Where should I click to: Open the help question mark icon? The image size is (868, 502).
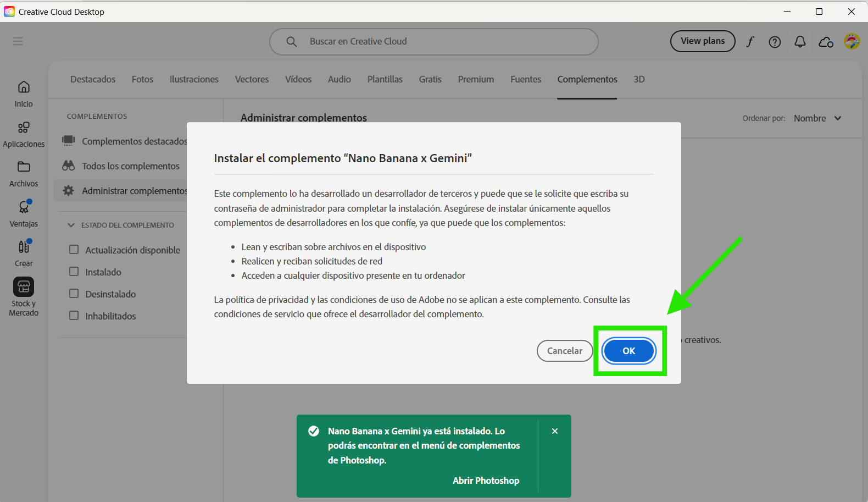click(775, 42)
